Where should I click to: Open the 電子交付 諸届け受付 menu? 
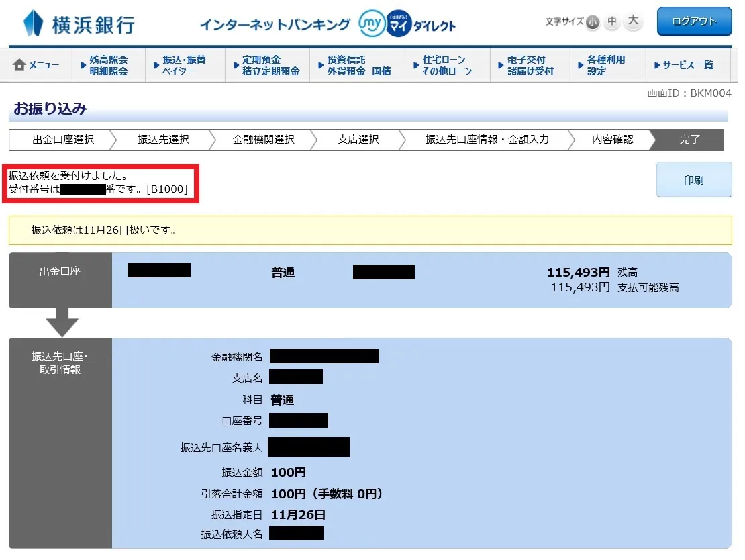530,65
